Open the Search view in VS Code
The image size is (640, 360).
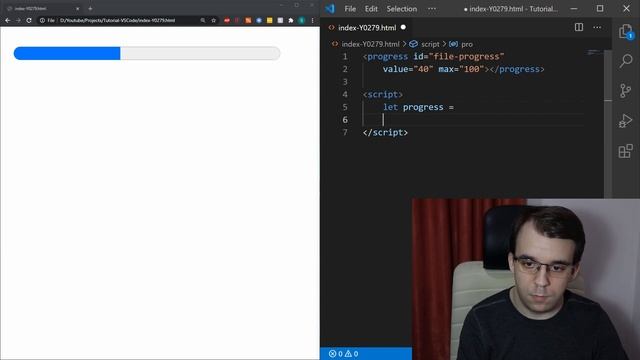pos(625,61)
